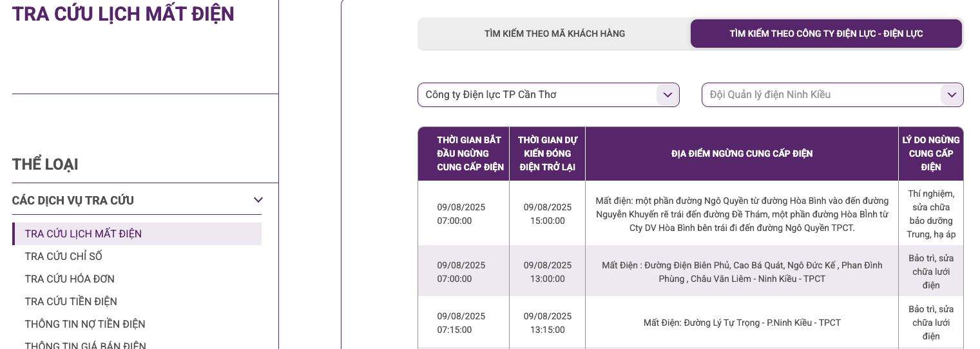The image size is (980, 349).
Task: Collapse the Các dịch vụ tra cứu chevron
Action: (x=258, y=200)
